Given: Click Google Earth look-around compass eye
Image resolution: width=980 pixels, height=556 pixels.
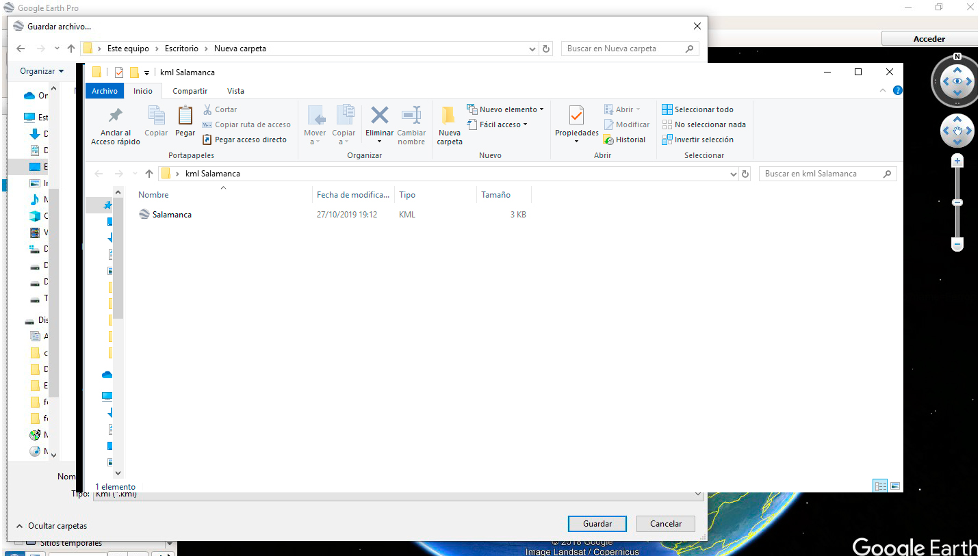Looking at the screenshot, I should pyautogui.click(x=957, y=81).
